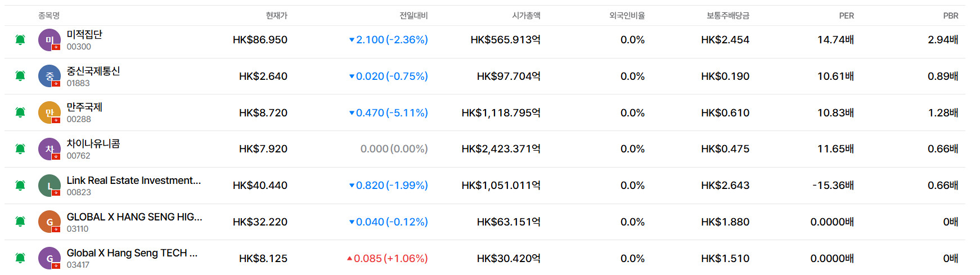This screenshot has width=980, height=275.
Task: Click the green L avatar of Link Real Estate
Action: (x=50, y=186)
